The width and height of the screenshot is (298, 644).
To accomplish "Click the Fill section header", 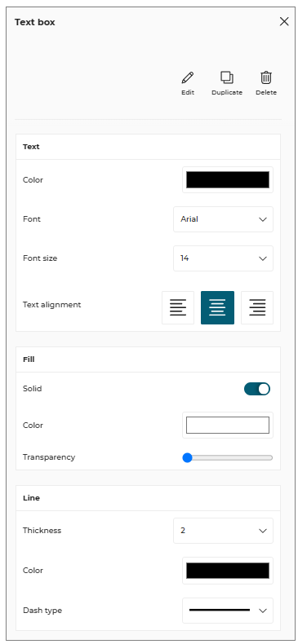I will pos(148,359).
